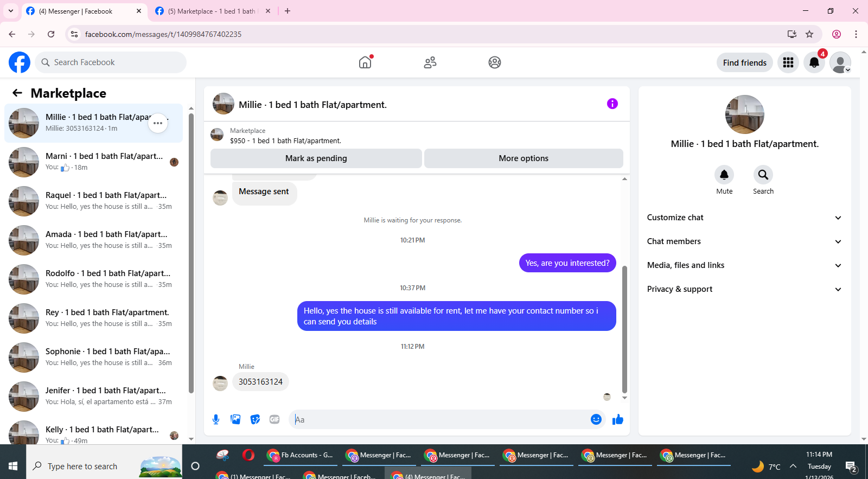Open Jenifer conversation
This screenshot has height=479, width=868.
[x=94, y=397]
